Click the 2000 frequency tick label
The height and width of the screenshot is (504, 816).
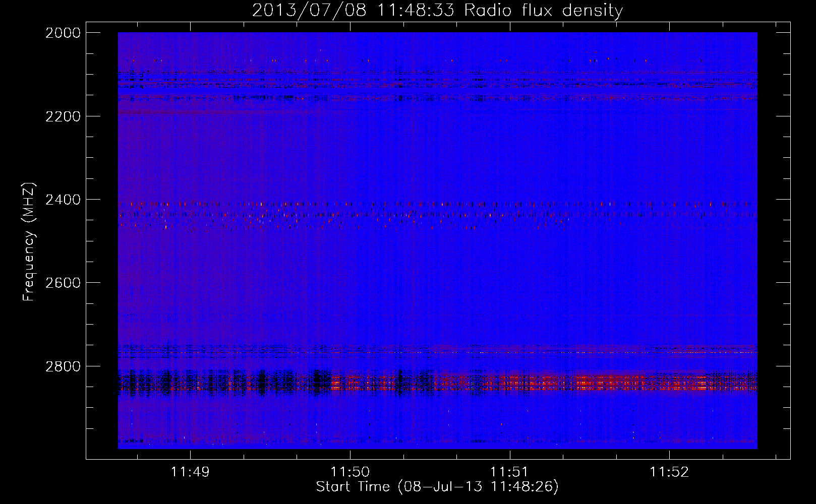point(63,33)
